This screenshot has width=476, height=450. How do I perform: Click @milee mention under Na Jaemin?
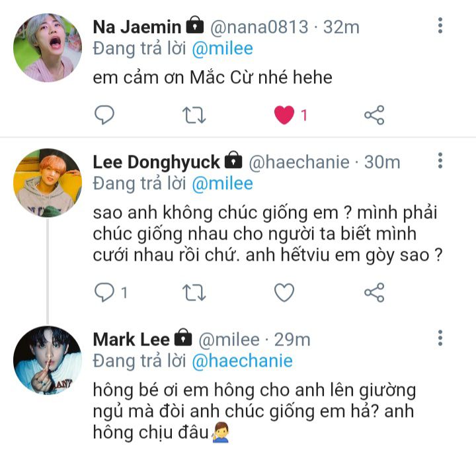coord(222,48)
